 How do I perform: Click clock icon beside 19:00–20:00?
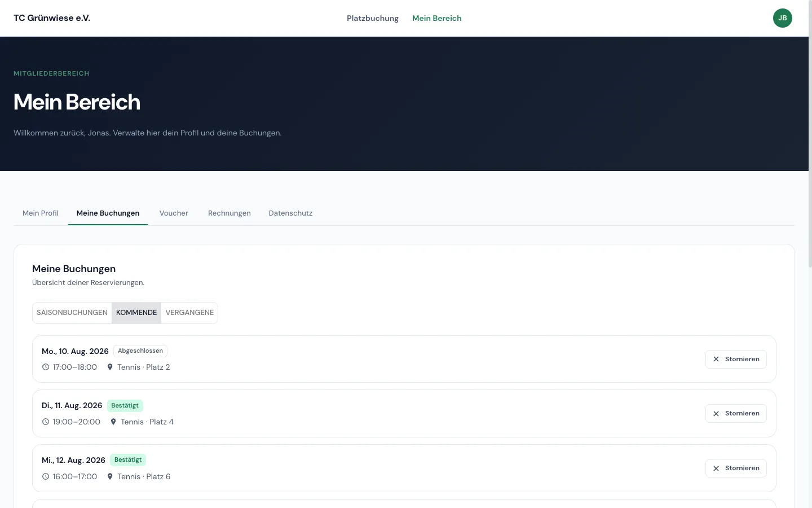click(x=46, y=422)
